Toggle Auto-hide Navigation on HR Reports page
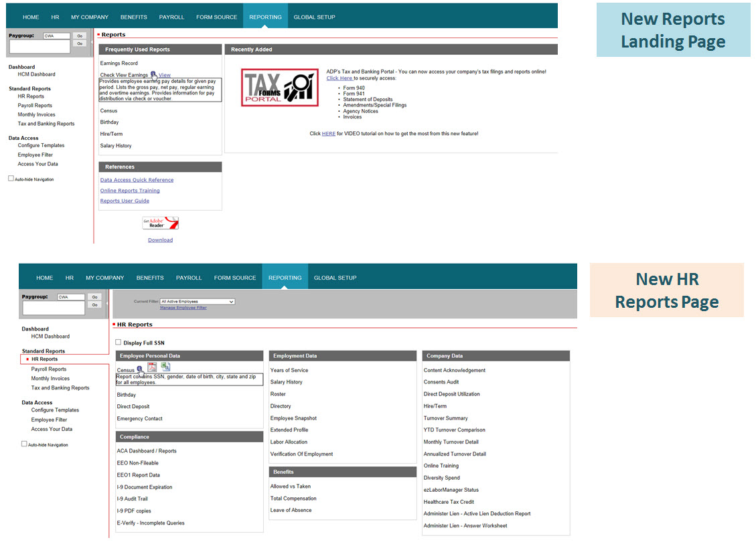756x542 pixels. tap(25, 444)
